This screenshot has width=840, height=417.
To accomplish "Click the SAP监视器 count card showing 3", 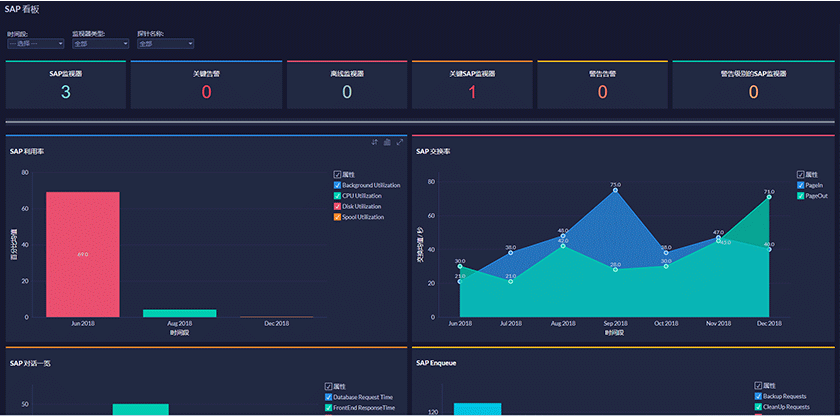I will pos(65,85).
